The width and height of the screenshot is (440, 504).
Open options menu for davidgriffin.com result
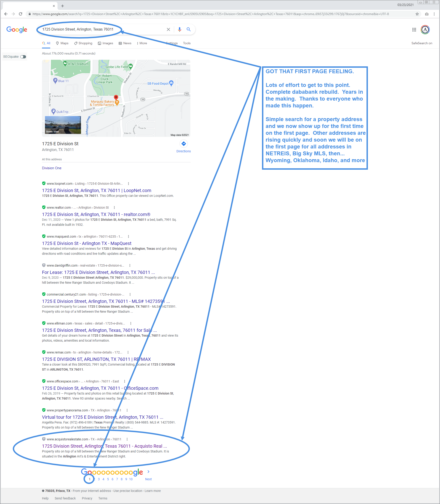(x=130, y=265)
